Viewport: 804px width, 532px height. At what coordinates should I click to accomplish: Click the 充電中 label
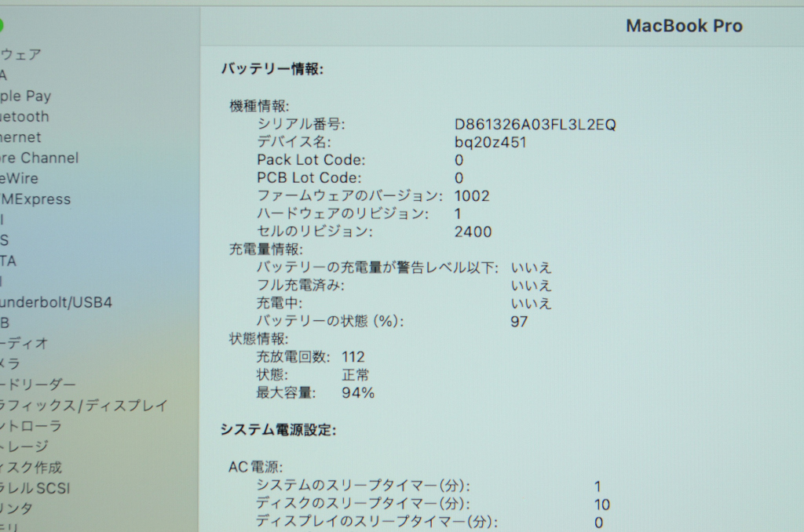[280, 304]
